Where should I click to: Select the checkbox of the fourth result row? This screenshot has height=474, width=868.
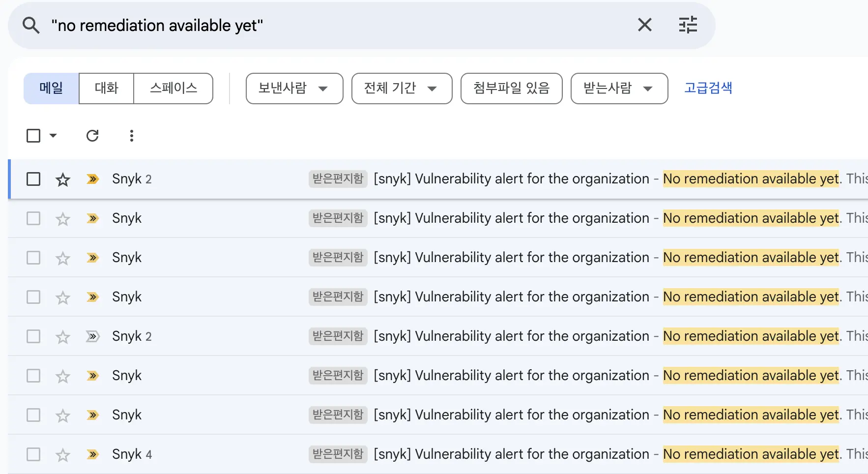click(x=33, y=297)
